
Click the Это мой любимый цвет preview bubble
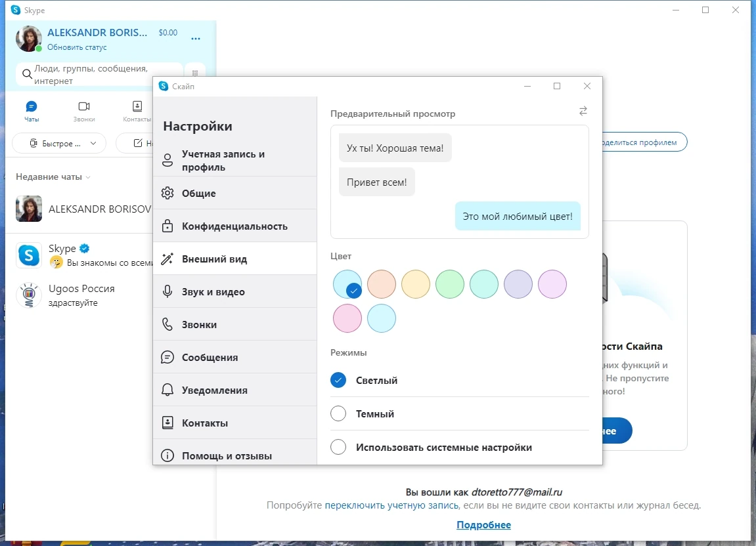(518, 216)
